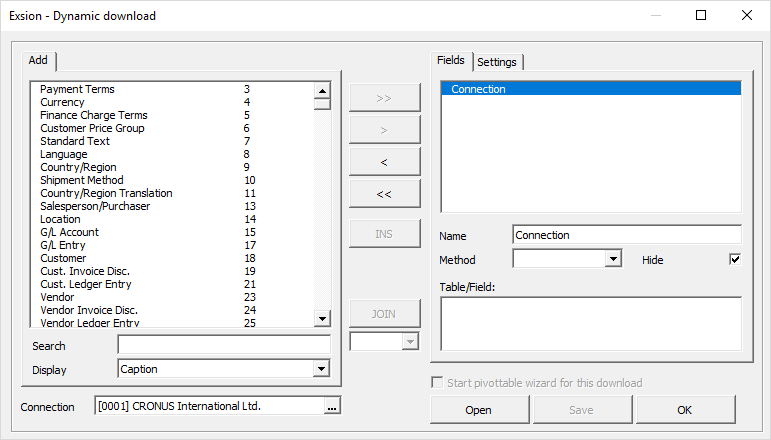Confirm with the OK button
Screen dimensions: 771x440
point(685,410)
